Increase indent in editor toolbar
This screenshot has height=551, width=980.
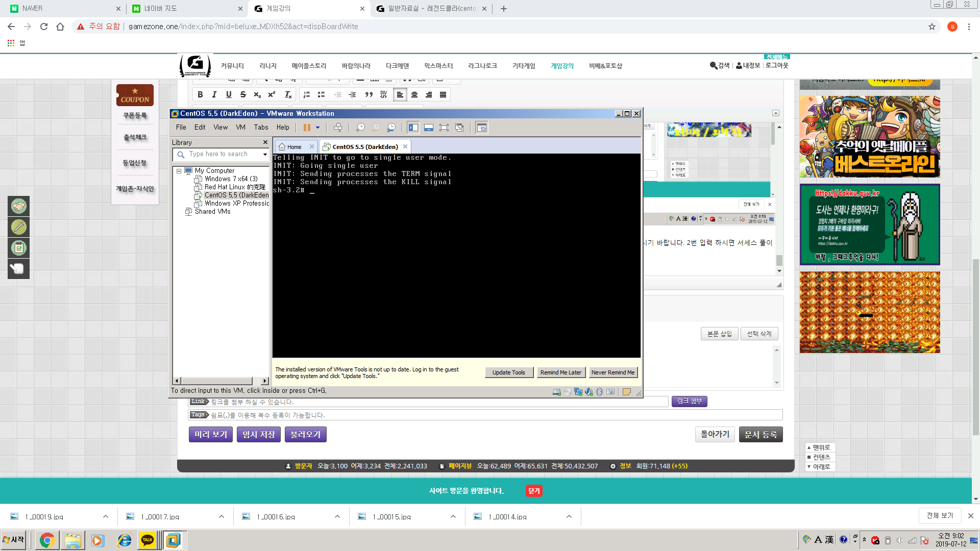point(352,94)
